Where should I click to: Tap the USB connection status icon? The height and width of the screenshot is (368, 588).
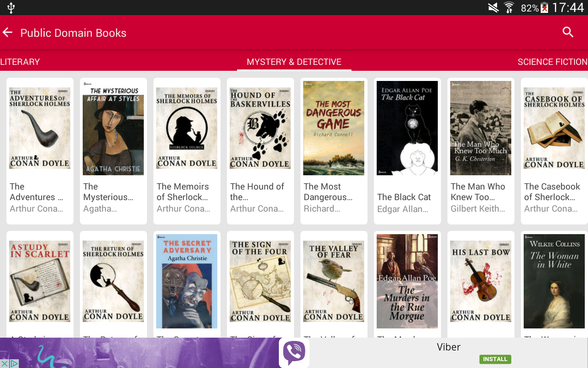(11, 7)
